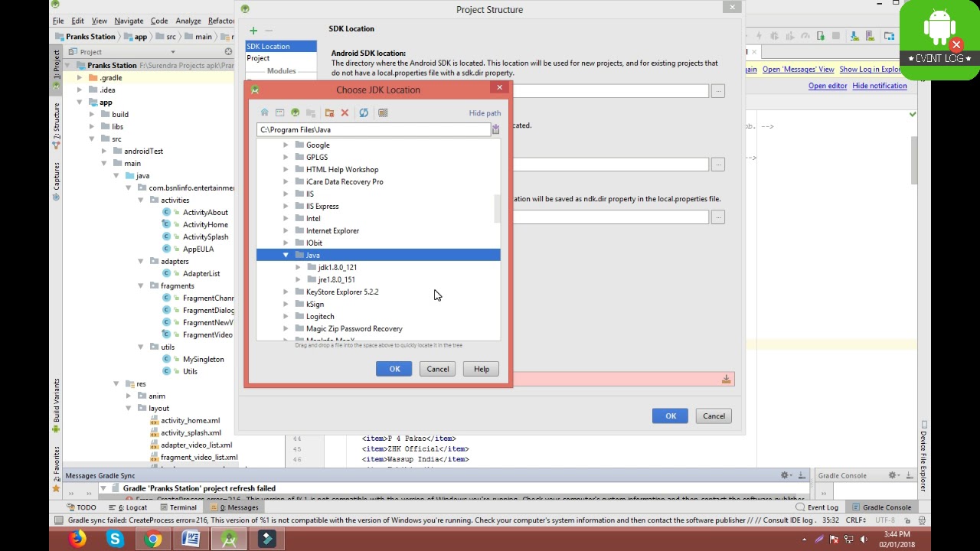Click the download icon in the red NDK bar

click(726, 379)
